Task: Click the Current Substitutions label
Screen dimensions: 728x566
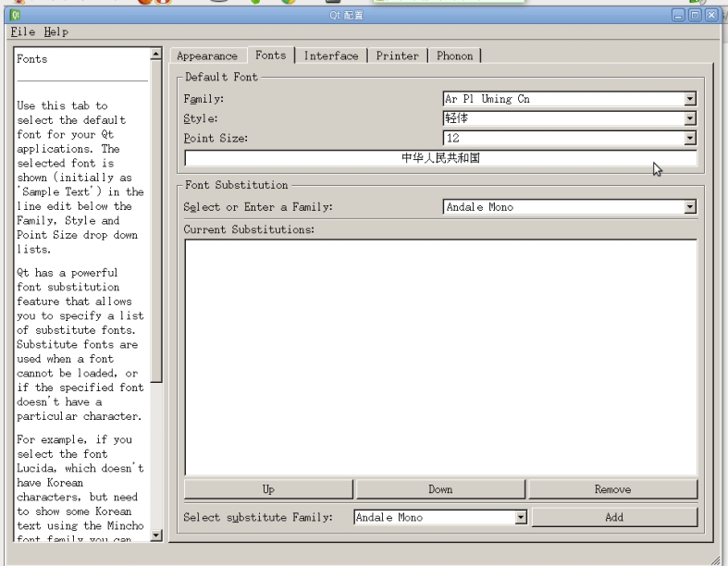Action: (249, 229)
